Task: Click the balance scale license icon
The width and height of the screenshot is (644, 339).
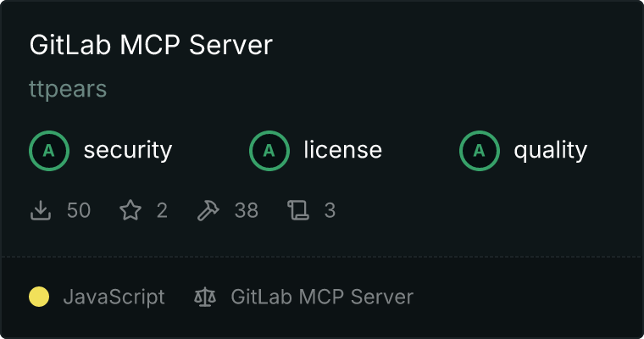Action: point(205,297)
